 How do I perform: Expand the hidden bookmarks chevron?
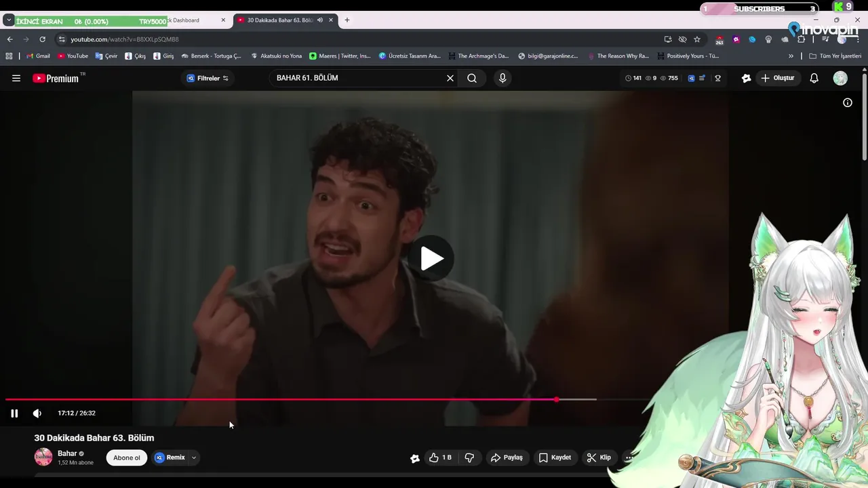[x=791, y=56]
